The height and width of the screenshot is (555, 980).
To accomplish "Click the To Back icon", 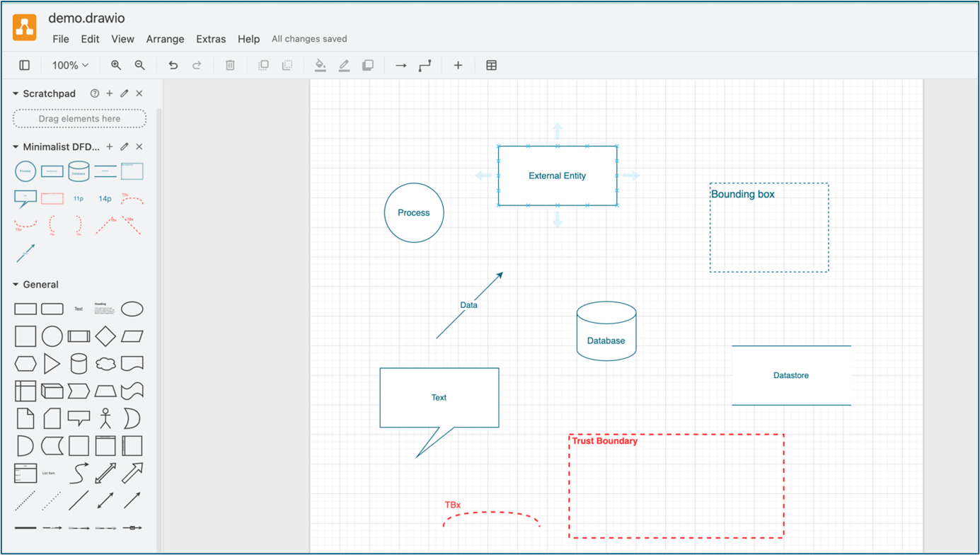I will (x=287, y=65).
